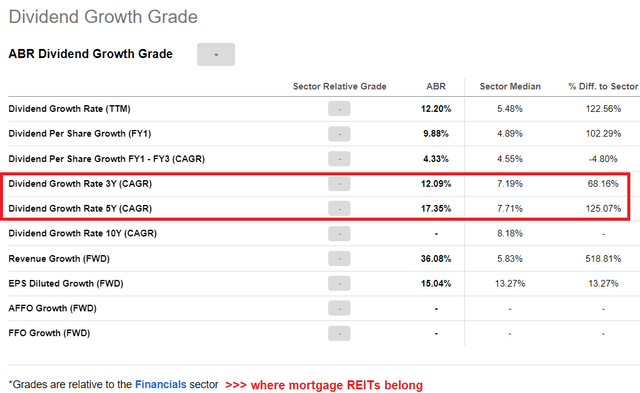
Task: Select the Dividend Growth Rate 3Y (CAGR) label
Action: click(80, 184)
